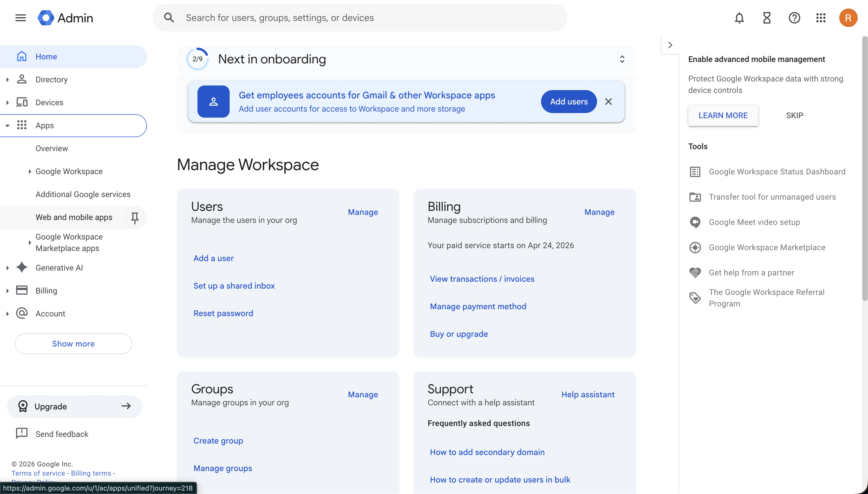
Task: Open the Google apps grid launcher
Action: tap(820, 18)
